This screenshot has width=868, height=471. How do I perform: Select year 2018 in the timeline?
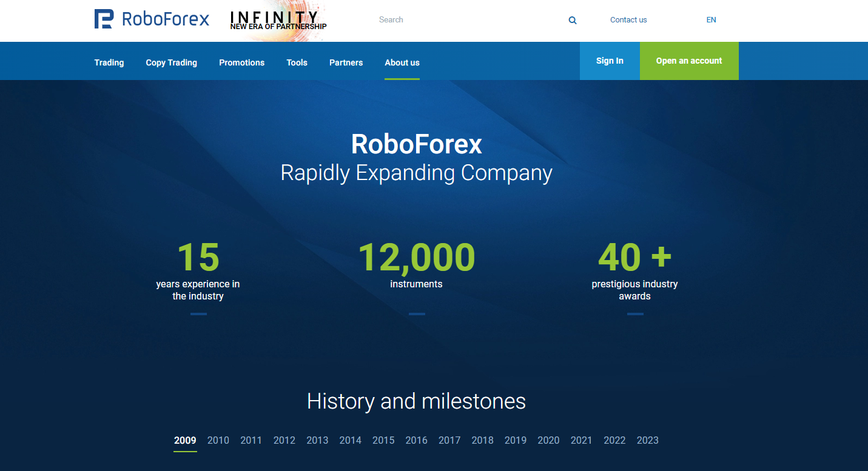click(482, 440)
